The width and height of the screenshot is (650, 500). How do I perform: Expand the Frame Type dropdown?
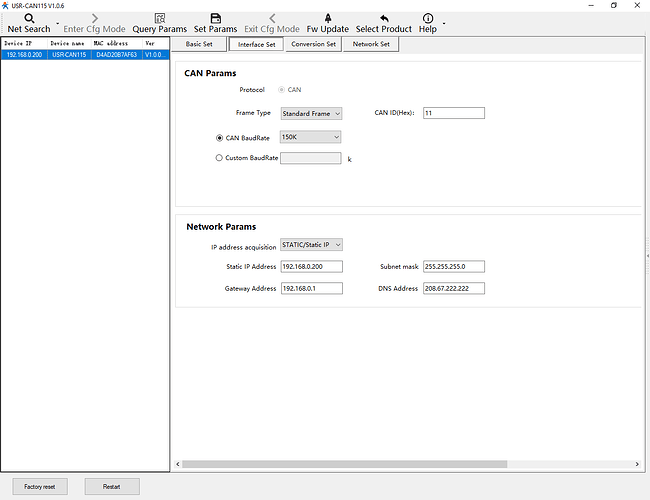pos(311,114)
